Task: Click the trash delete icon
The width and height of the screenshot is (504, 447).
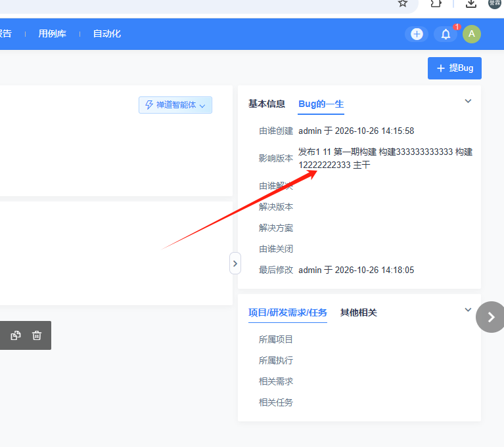Action: click(x=37, y=335)
